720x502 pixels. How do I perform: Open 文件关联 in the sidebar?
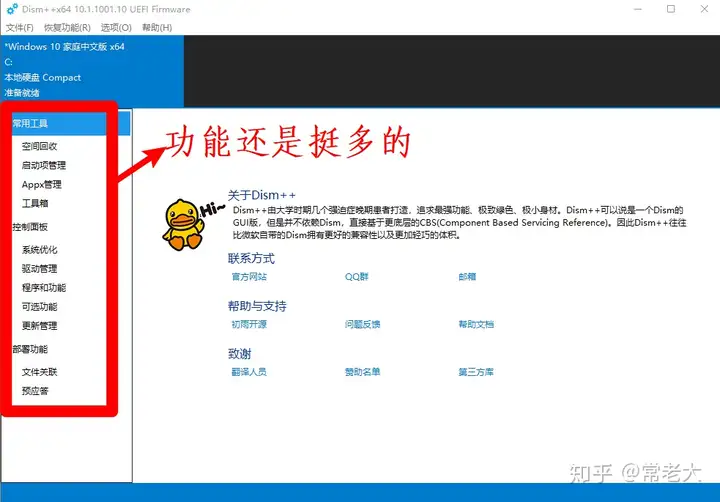39,372
